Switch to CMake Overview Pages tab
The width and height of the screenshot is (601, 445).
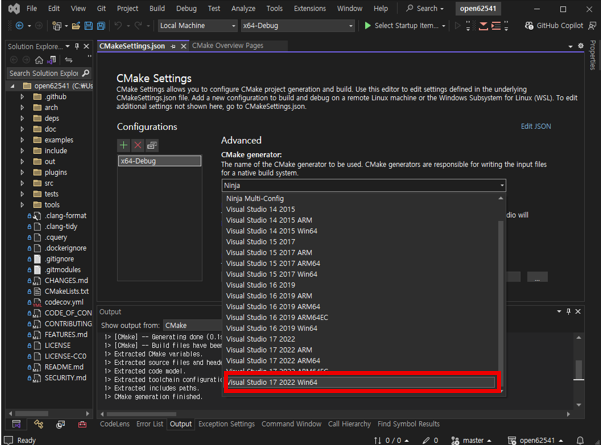227,46
